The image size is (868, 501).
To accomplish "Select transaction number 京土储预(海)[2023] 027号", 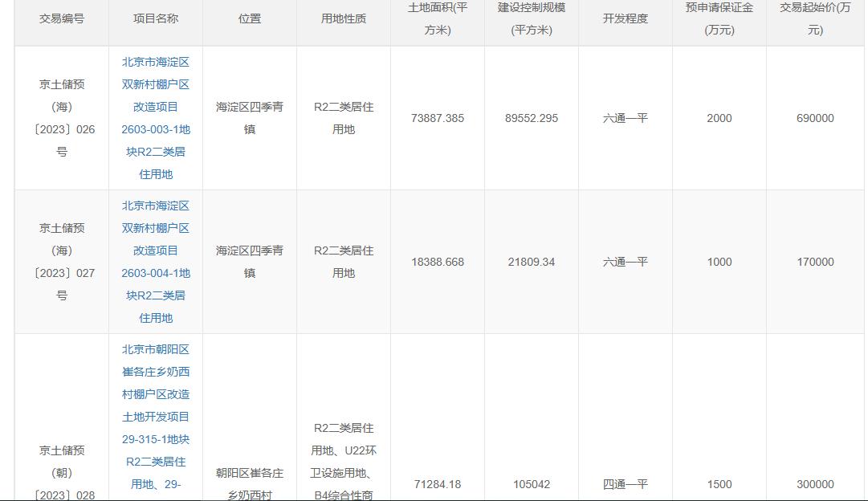I will coord(61,262).
